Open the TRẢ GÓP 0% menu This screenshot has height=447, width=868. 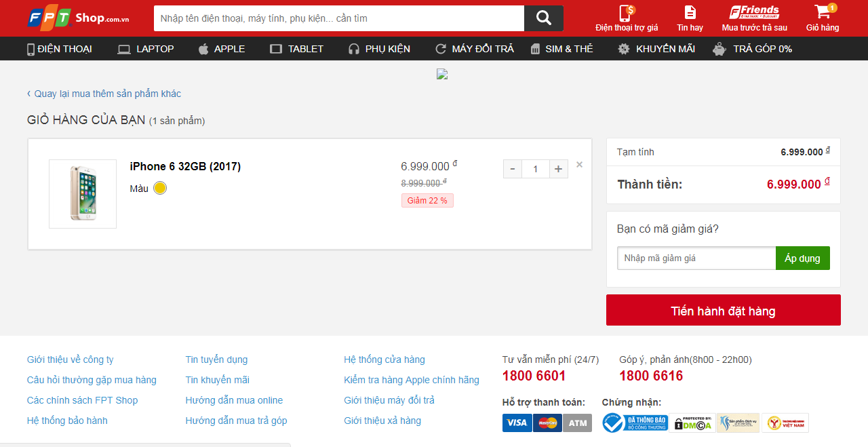tap(753, 49)
